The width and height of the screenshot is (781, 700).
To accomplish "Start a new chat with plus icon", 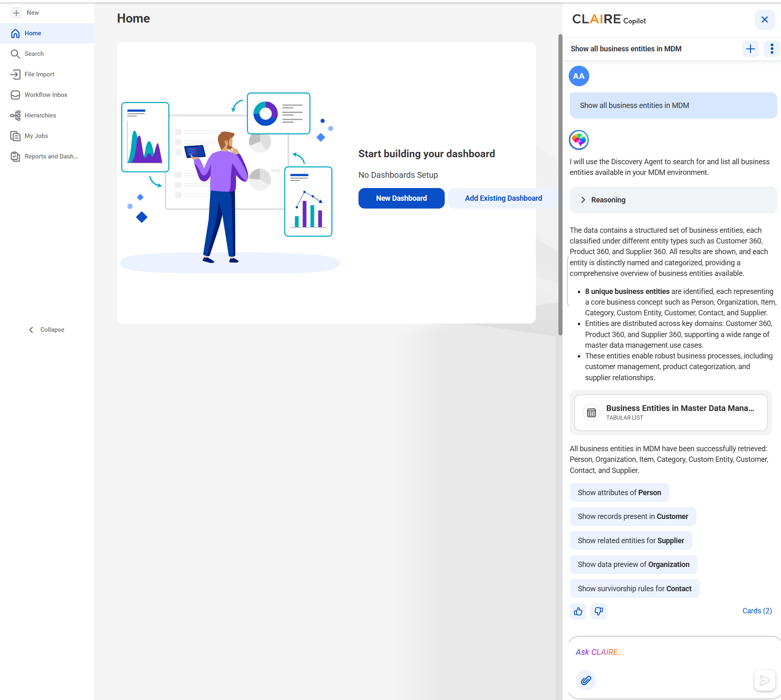I will coord(751,49).
